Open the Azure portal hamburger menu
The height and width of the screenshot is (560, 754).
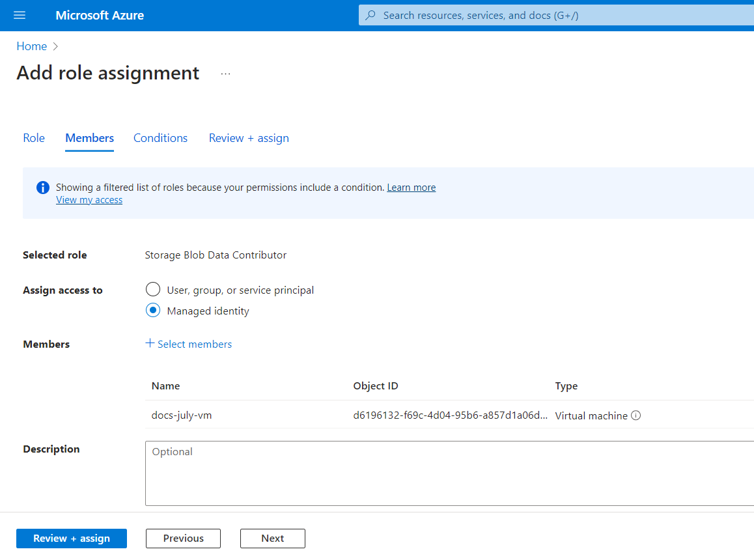[x=20, y=16]
